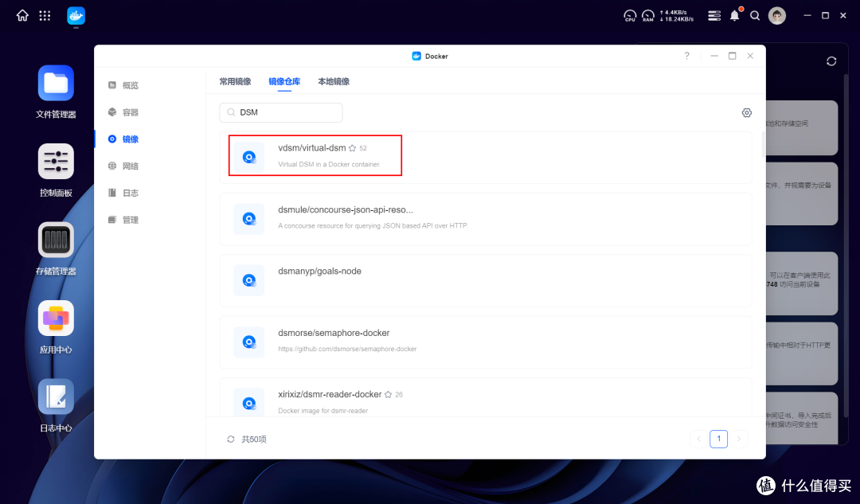
Task: Go to Network in Docker sidebar
Action: point(123,166)
